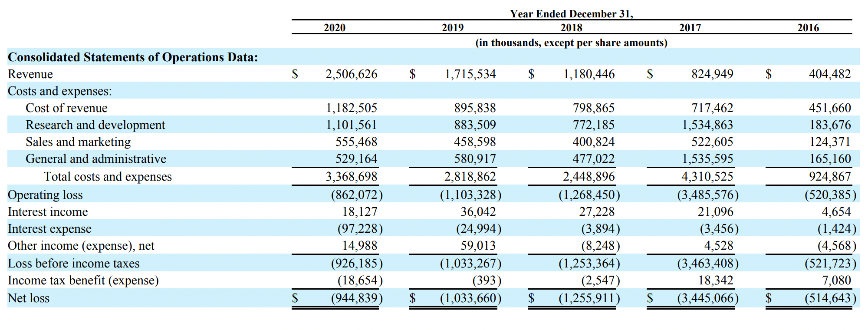Image resolution: width=868 pixels, height=330 pixels.
Task: Select 'Total costs and expenses' label
Action: coord(108,177)
